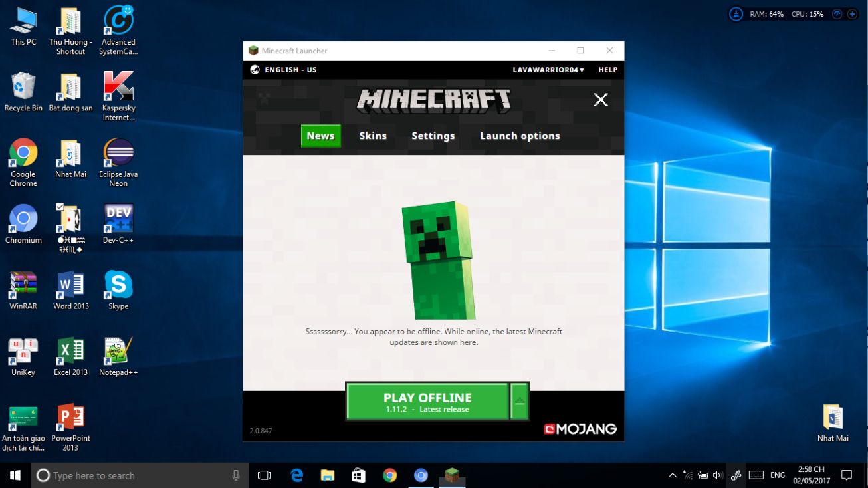The image size is (868, 488).
Task: Click the creeper image in News
Action: coord(437,261)
